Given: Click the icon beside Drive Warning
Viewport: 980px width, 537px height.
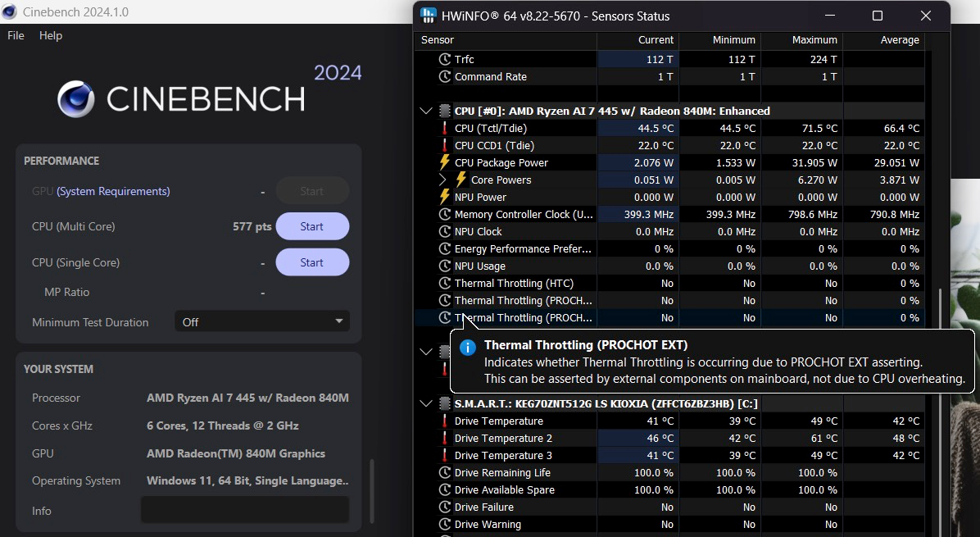Looking at the screenshot, I should 444,525.
